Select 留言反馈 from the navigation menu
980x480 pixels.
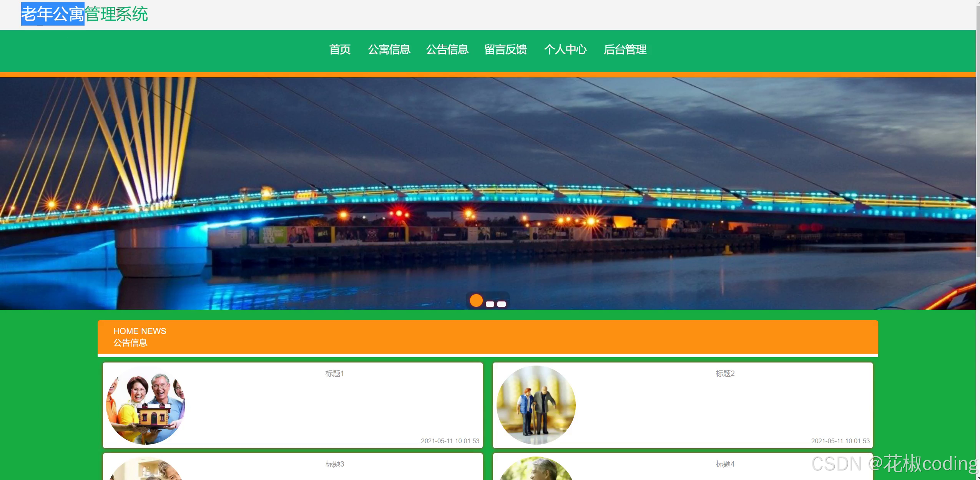point(505,50)
